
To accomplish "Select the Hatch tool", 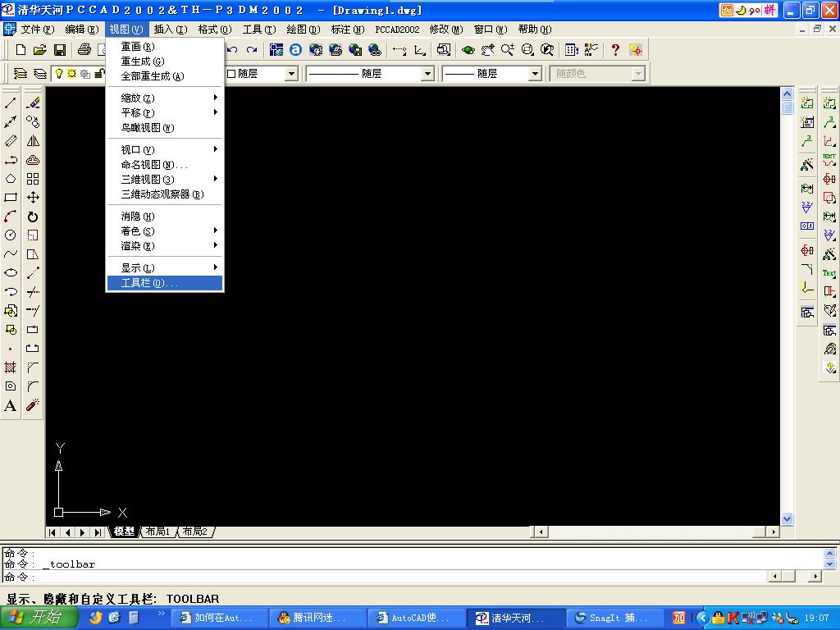I will (10, 367).
